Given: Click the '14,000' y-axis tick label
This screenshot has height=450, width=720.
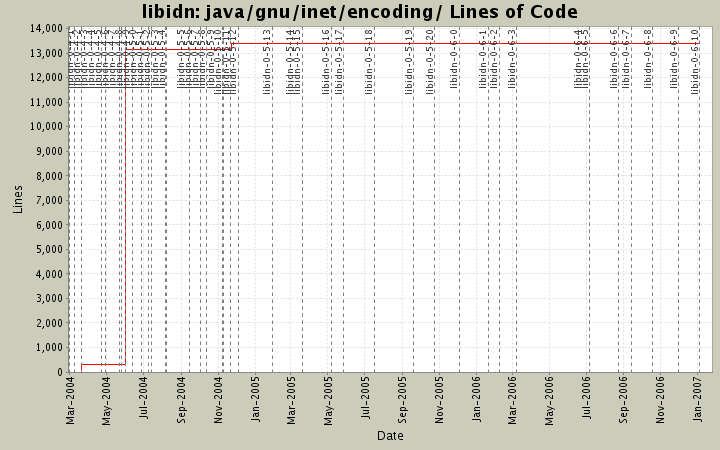Looking at the screenshot, I should tap(46, 28).
